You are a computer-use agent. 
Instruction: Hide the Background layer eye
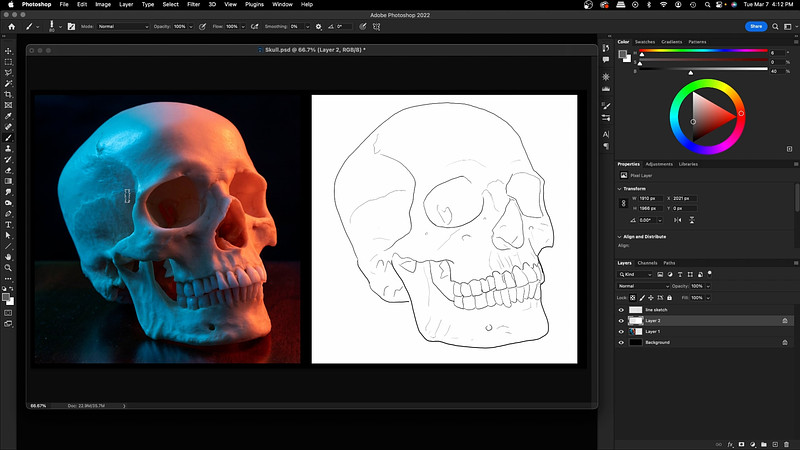(x=621, y=343)
